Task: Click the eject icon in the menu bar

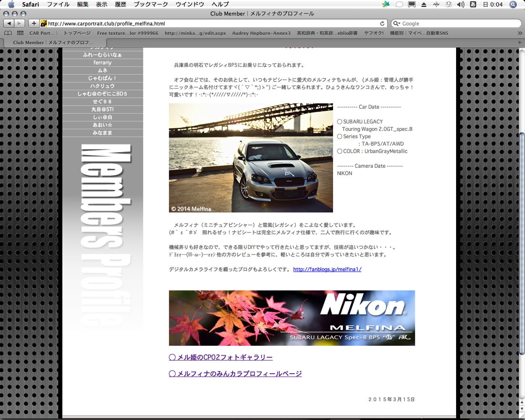Action: pyautogui.click(x=424, y=4)
